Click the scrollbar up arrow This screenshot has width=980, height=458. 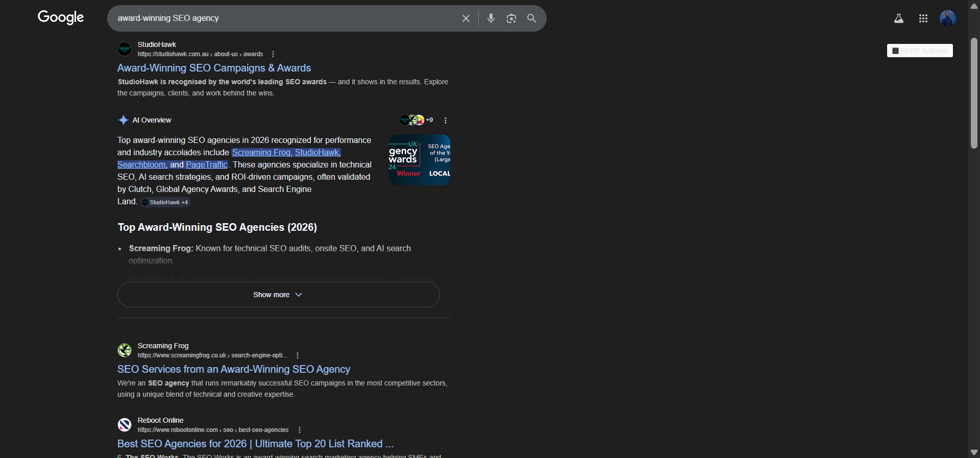[x=974, y=6]
